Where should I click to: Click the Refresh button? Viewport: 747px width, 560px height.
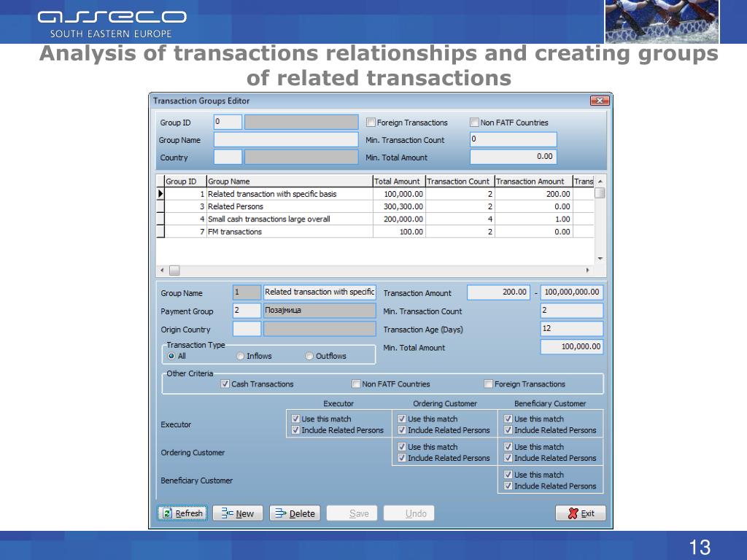tap(182, 513)
